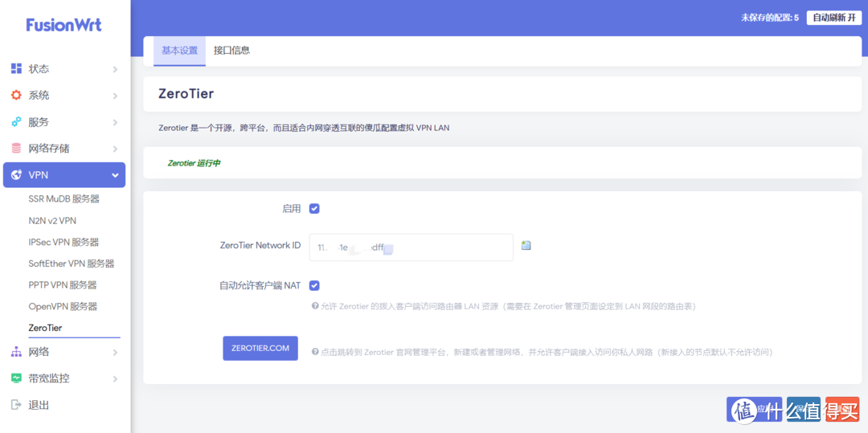This screenshot has height=433, width=868.
Task: Open IPSec VPN 服务器 menu item
Action: [x=63, y=242]
